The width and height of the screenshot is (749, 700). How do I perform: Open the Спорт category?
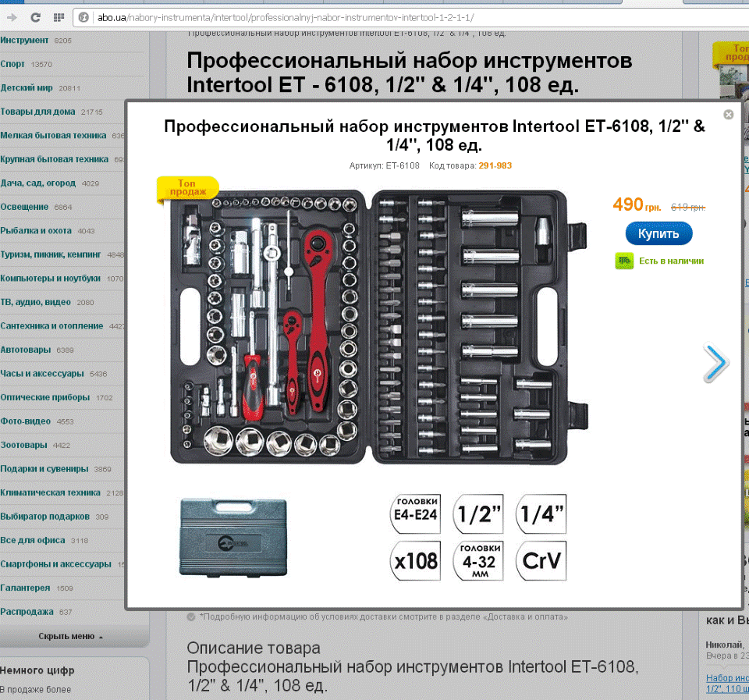tap(12, 64)
